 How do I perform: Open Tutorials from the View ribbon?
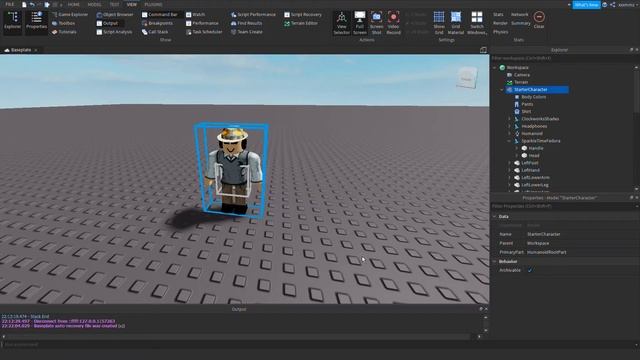click(x=64, y=32)
